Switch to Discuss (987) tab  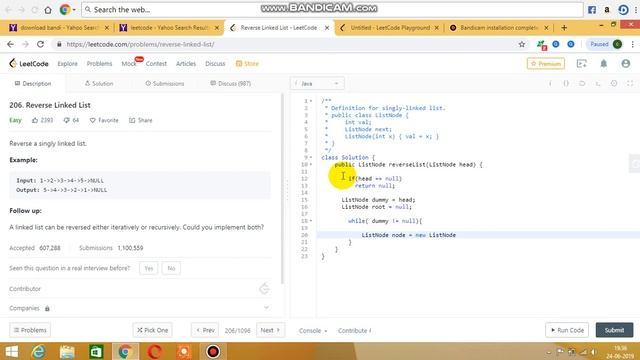(x=231, y=84)
